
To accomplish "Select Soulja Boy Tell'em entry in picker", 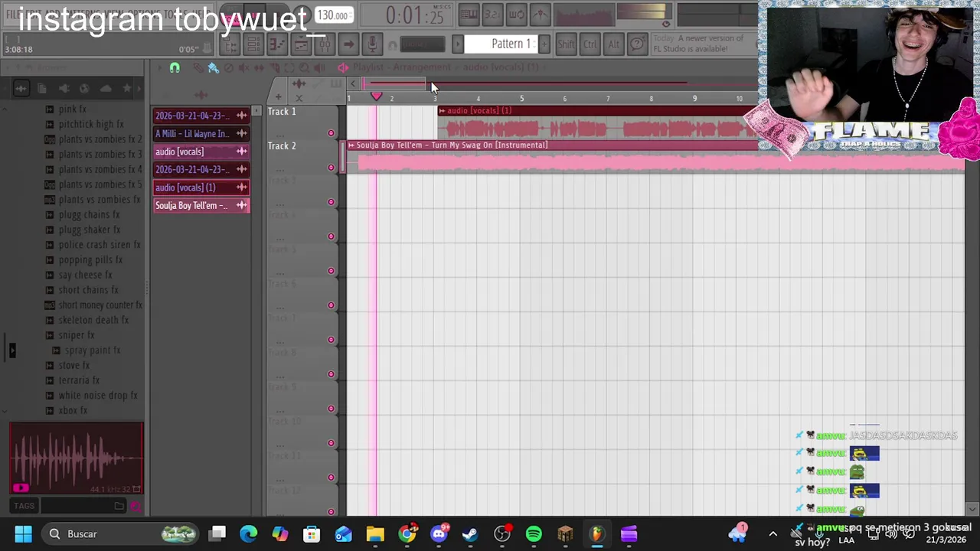I will [x=201, y=205].
